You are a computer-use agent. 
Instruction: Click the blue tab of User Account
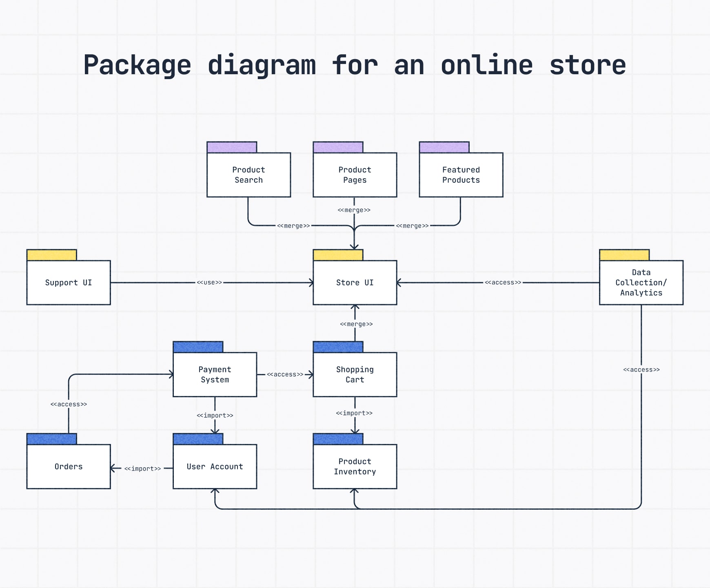(x=198, y=439)
